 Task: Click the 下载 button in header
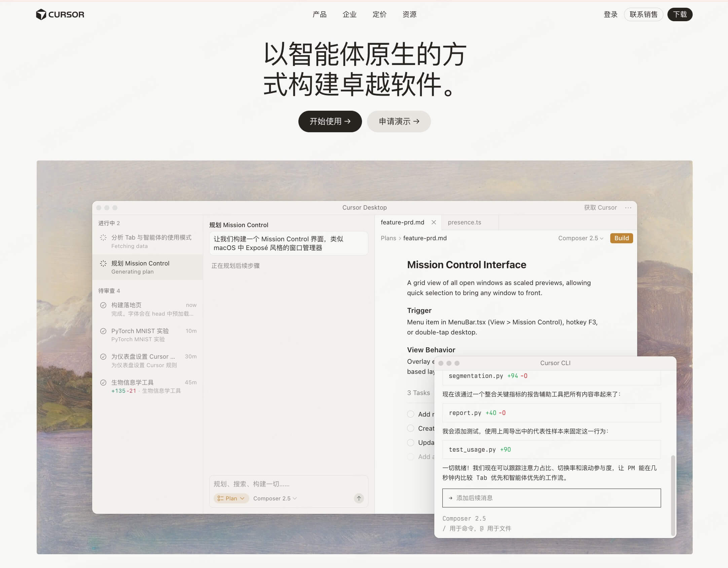[680, 14]
